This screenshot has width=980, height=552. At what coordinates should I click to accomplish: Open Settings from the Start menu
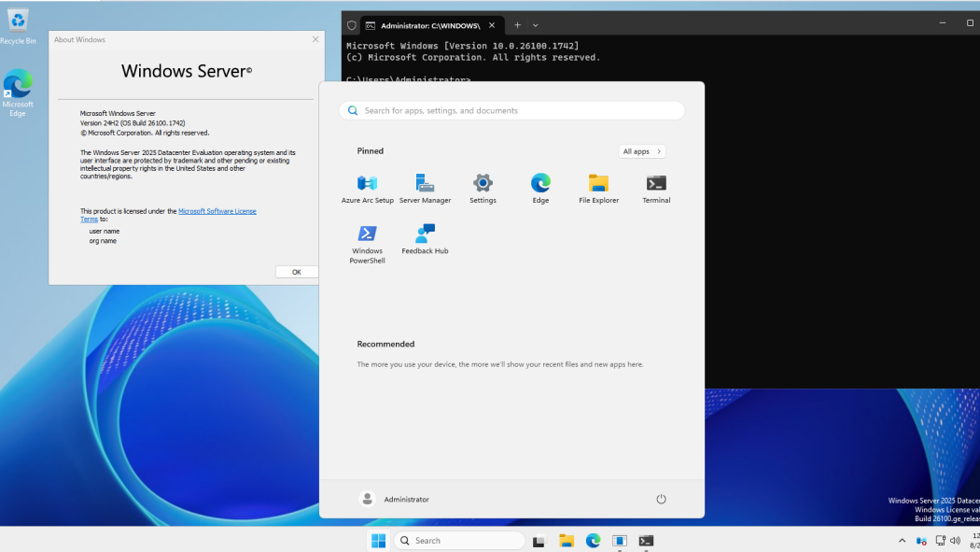coord(483,188)
